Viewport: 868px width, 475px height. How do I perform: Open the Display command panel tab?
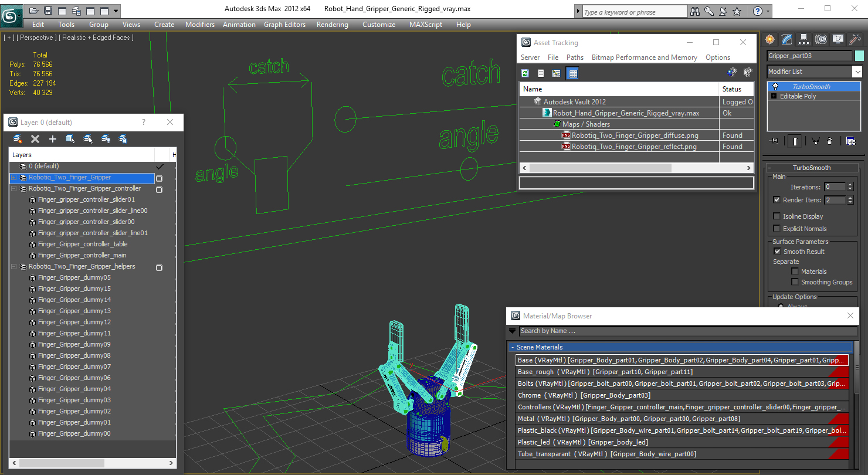838,39
